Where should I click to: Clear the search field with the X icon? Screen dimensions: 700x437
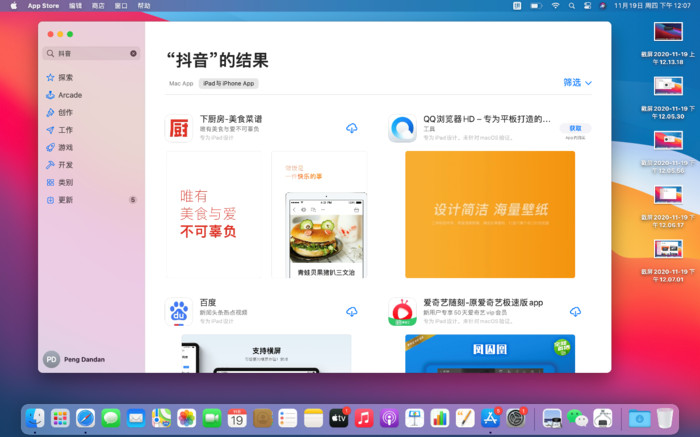coord(133,54)
